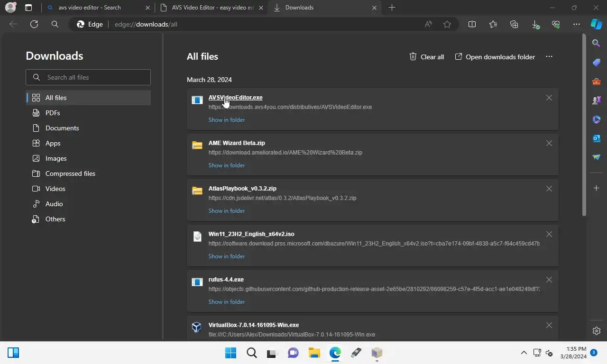Screen dimensions: 607x364
Task: Click Clear all downloads button
Action: 427,57
